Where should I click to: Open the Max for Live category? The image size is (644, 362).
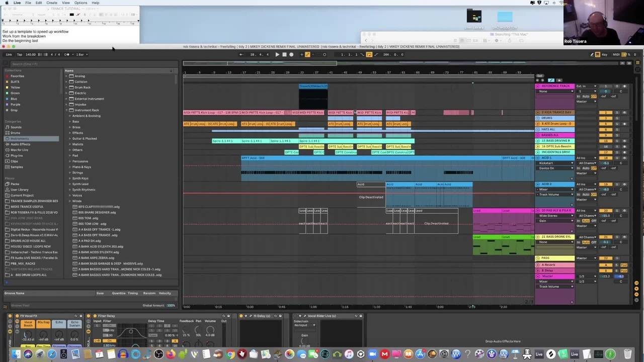[19, 150]
